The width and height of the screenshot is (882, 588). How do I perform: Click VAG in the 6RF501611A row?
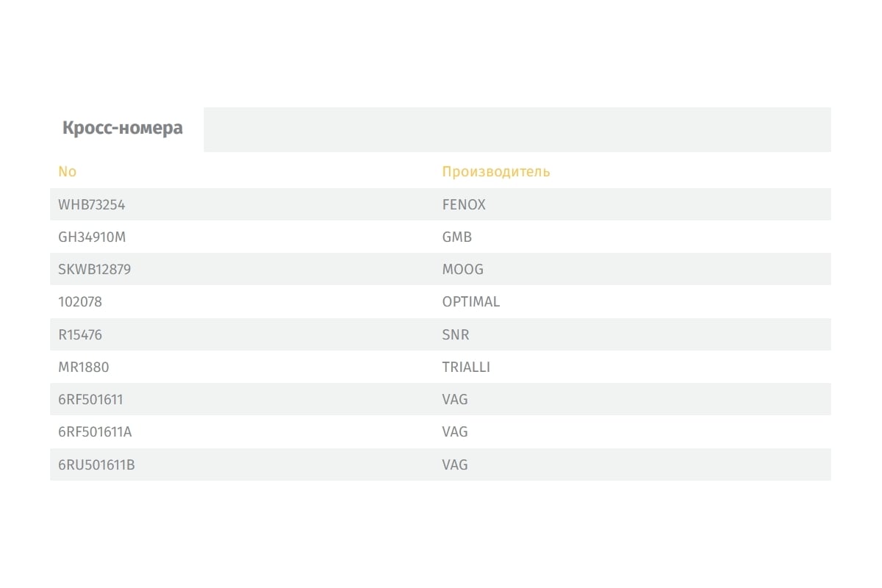[455, 432]
